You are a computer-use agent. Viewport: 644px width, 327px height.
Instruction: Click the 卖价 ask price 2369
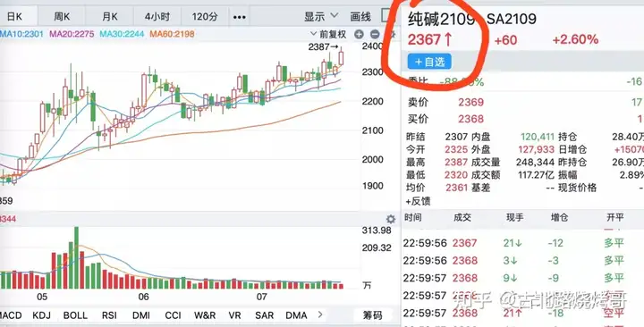coord(471,102)
